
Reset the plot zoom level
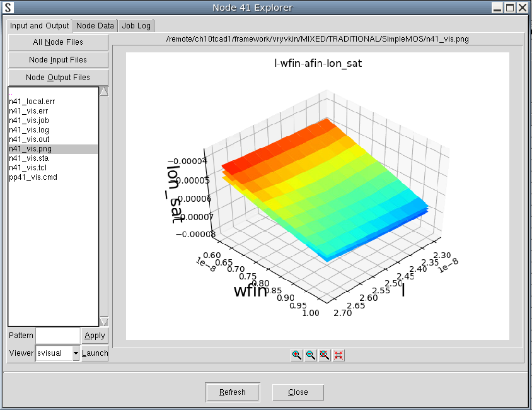[324, 355]
